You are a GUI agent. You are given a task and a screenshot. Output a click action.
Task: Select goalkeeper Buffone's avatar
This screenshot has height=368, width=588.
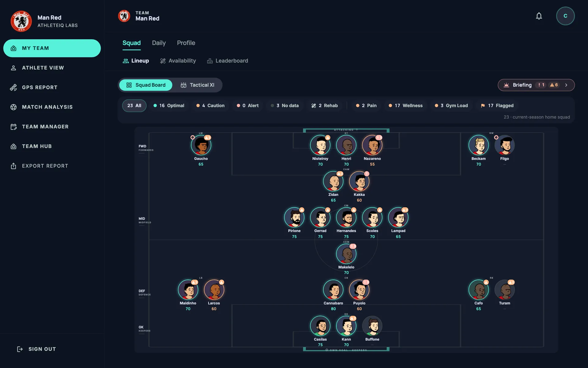372,326
